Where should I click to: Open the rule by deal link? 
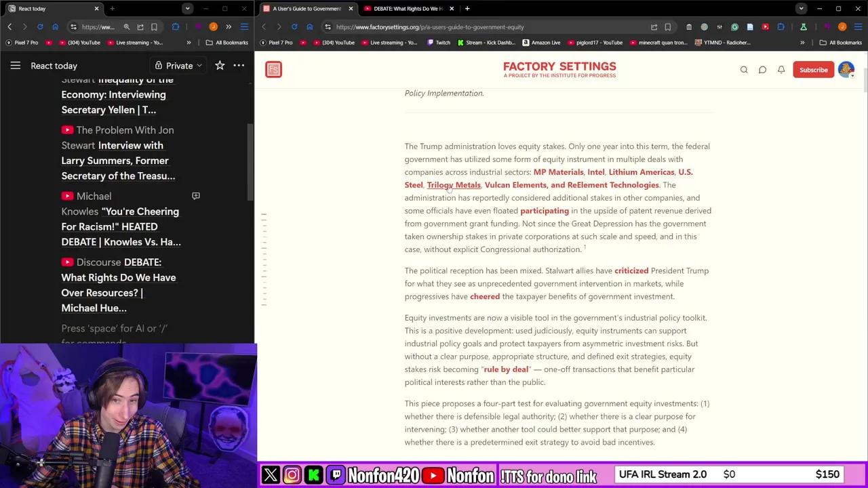(506, 369)
